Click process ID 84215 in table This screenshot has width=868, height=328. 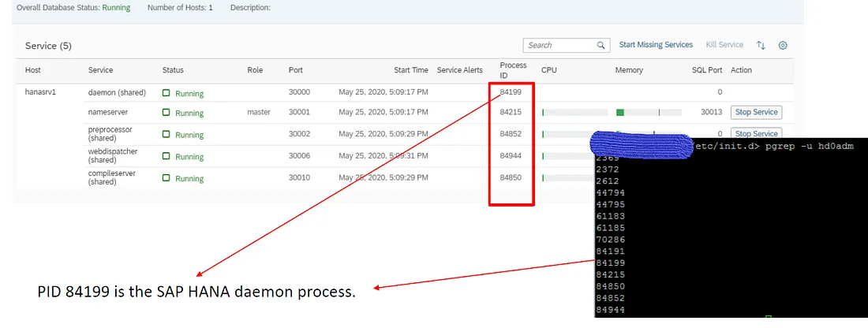click(x=511, y=112)
